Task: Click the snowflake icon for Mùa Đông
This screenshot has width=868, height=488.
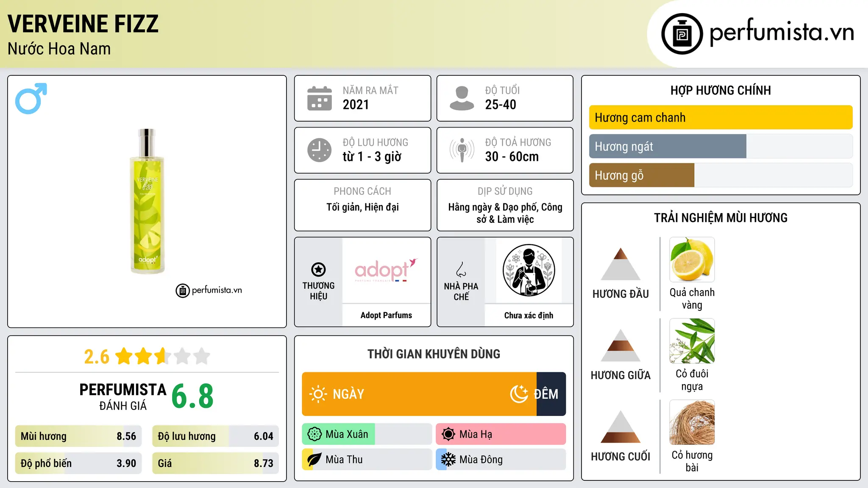Action: [448, 460]
